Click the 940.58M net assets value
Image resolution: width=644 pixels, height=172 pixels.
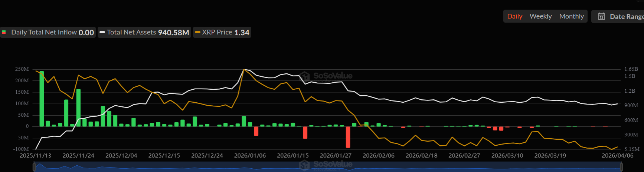[174, 33]
